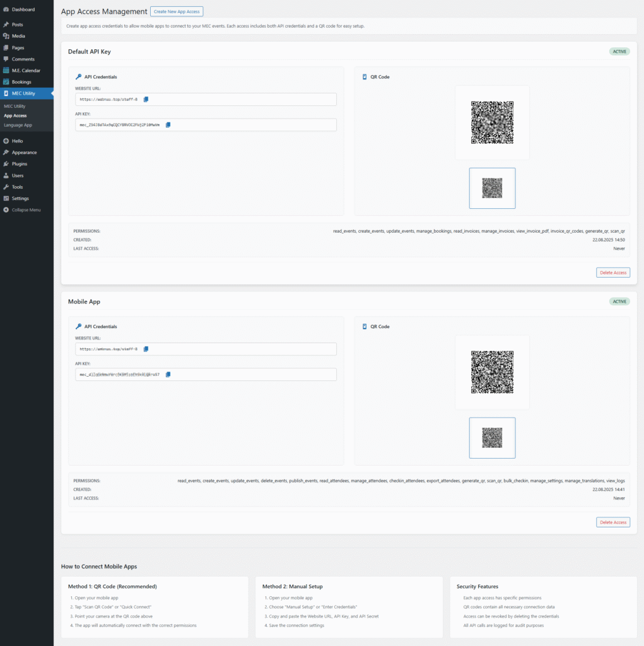Click the Plugins plug icon
644x646 pixels.
pyautogui.click(x=6, y=164)
